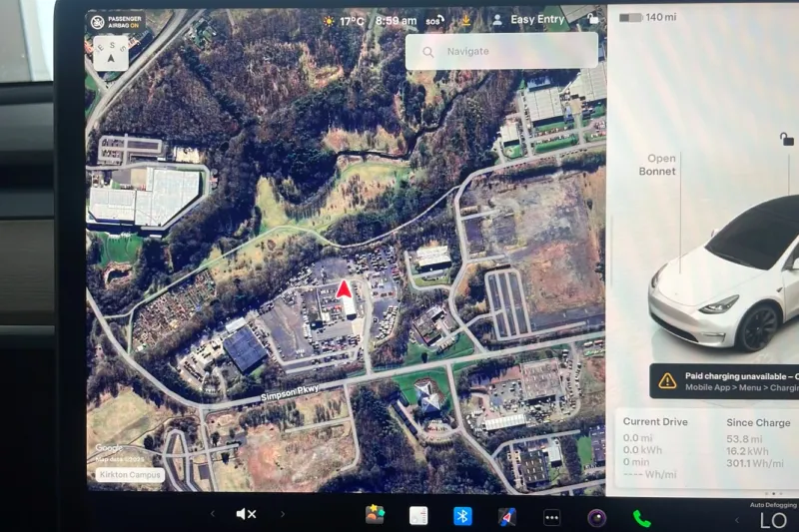Tap the 53.8 mi since charge value

[744, 439]
